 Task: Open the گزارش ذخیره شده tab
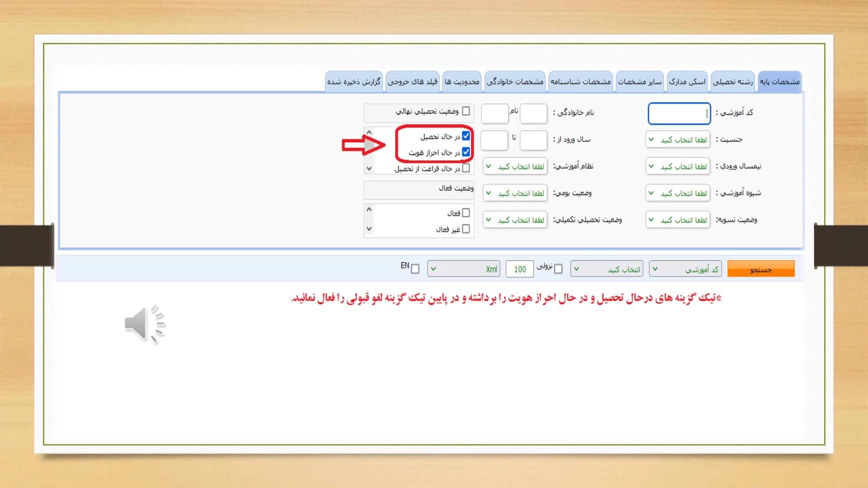coord(354,82)
